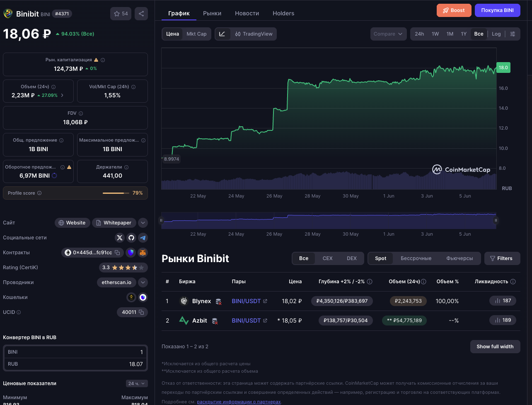Open the share icon next to Binibit
This screenshot has width=532, height=405.
pos(141,14)
